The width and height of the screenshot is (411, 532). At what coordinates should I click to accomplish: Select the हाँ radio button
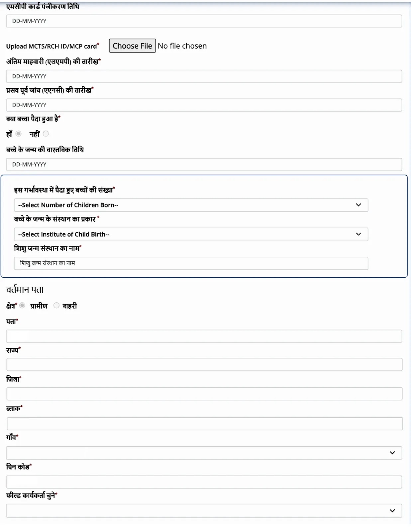coord(19,134)
